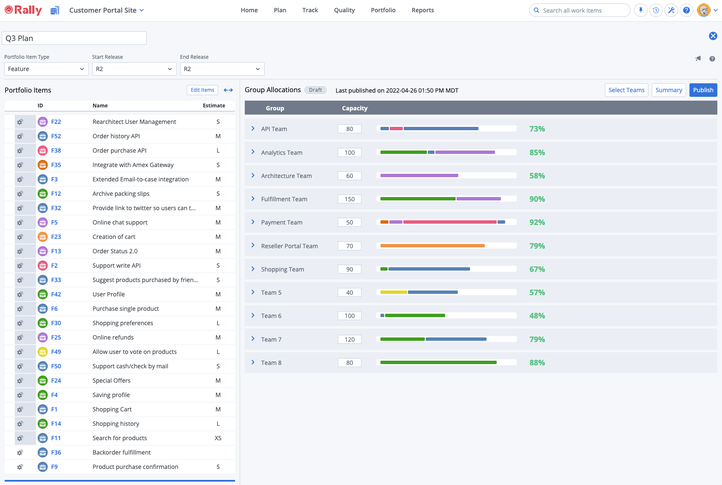Expand the Payment Team row
Viewport: 722px width, 485px height.
[253, 222]
